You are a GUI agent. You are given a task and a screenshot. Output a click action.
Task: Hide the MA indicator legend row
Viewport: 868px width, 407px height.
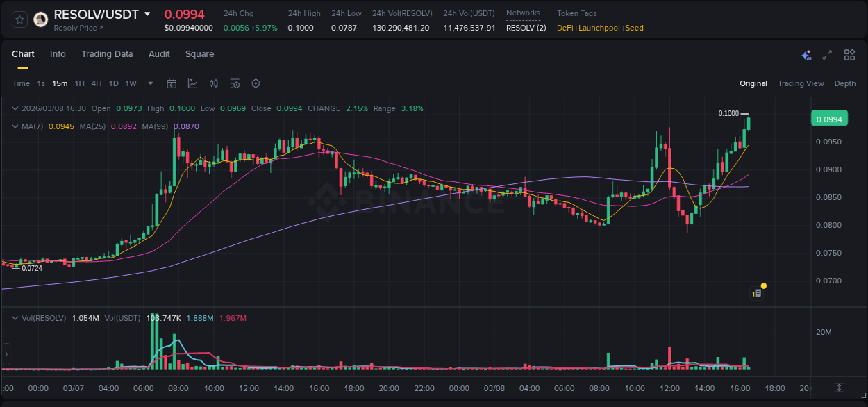15,126
